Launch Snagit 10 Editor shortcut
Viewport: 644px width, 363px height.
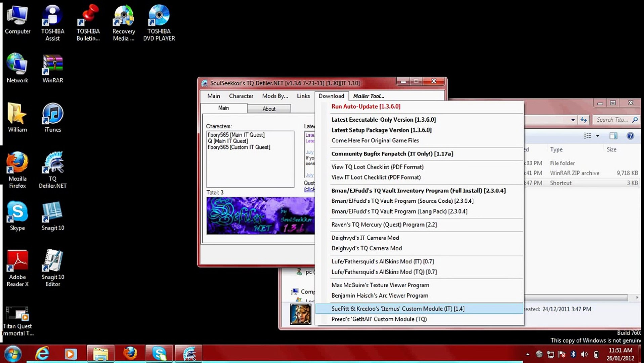point(53,268)
